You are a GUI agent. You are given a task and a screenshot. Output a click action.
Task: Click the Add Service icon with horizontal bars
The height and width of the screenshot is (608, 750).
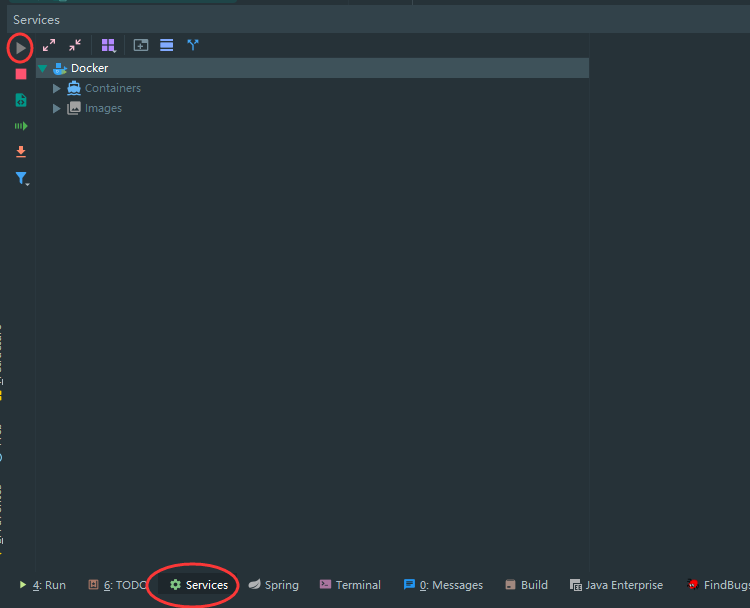167,45
